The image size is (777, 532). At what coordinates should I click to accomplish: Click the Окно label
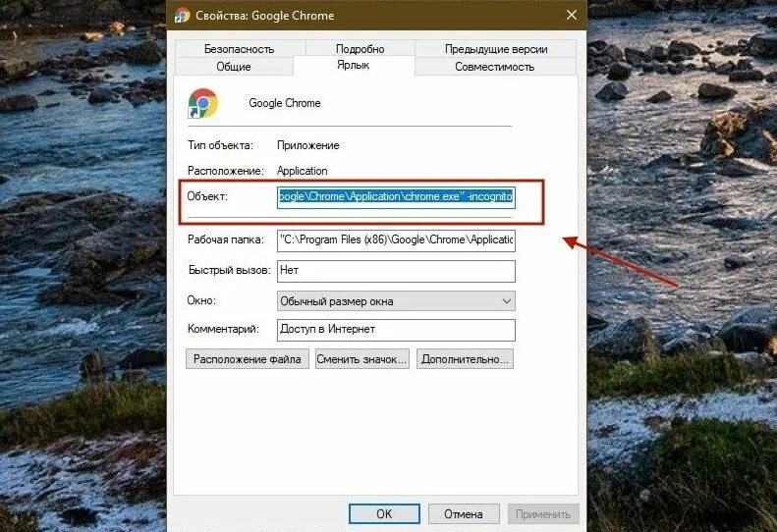(x=201, y=300)
